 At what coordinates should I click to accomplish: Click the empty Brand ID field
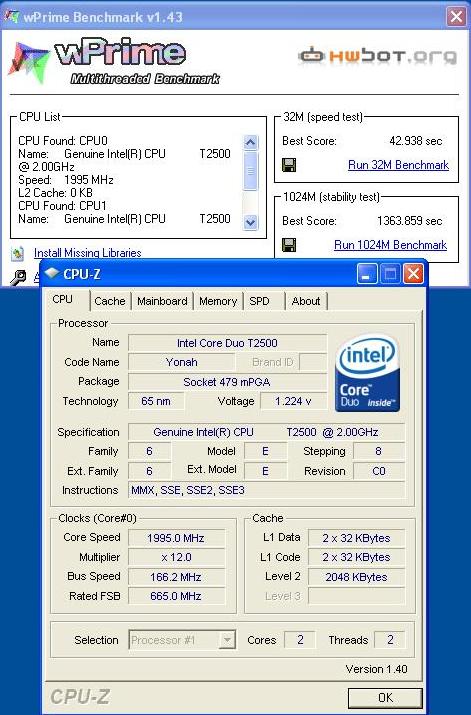point(313,362)
